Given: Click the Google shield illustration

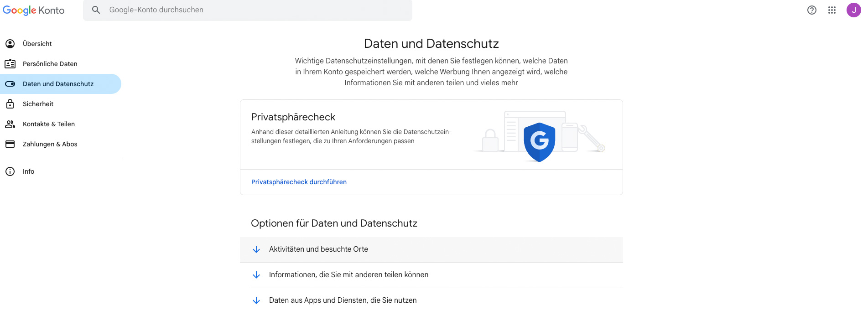Looking at the screenshot, I should pos(540,141).
